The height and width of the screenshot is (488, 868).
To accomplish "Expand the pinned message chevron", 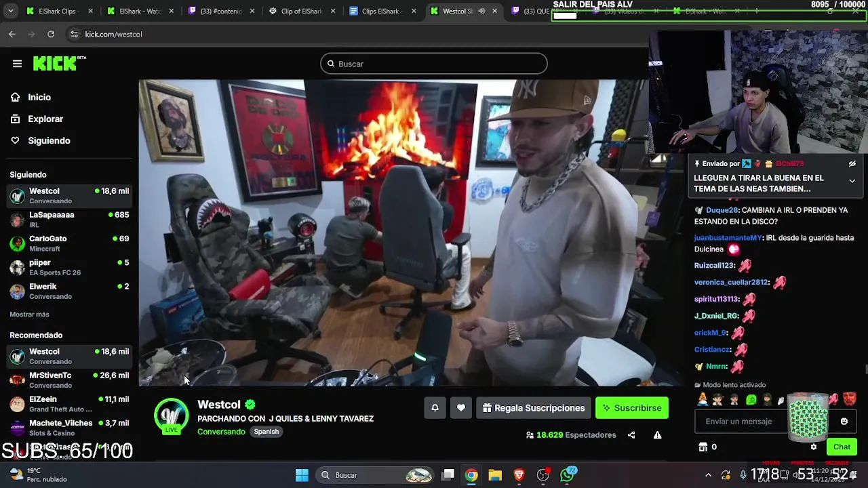I will click(x=852, y=181).
